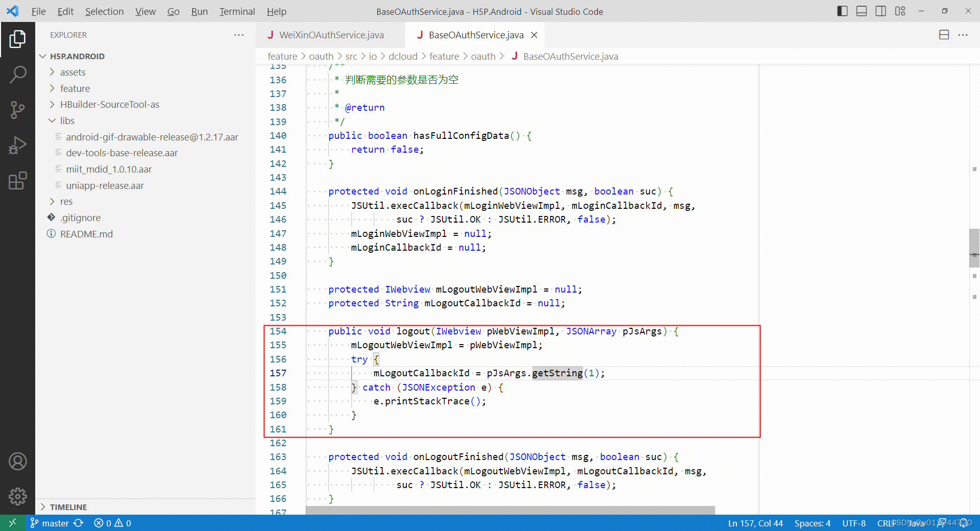Open the Go menu
This screenshot has width=980, height=531.
(173, 11)
